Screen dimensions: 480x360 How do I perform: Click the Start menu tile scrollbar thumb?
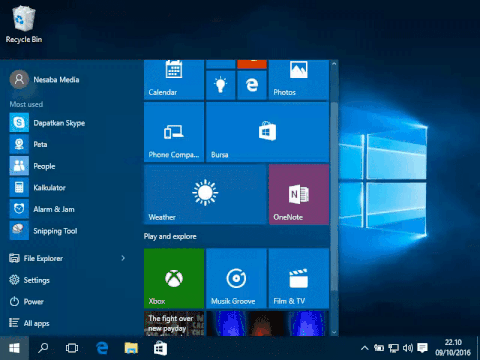(x=334, y=197)
